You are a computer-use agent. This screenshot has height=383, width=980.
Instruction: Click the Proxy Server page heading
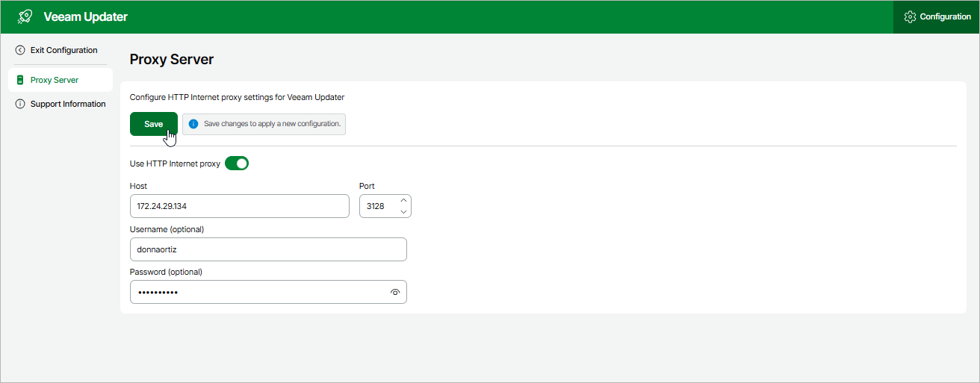click(x=172, y=60)
